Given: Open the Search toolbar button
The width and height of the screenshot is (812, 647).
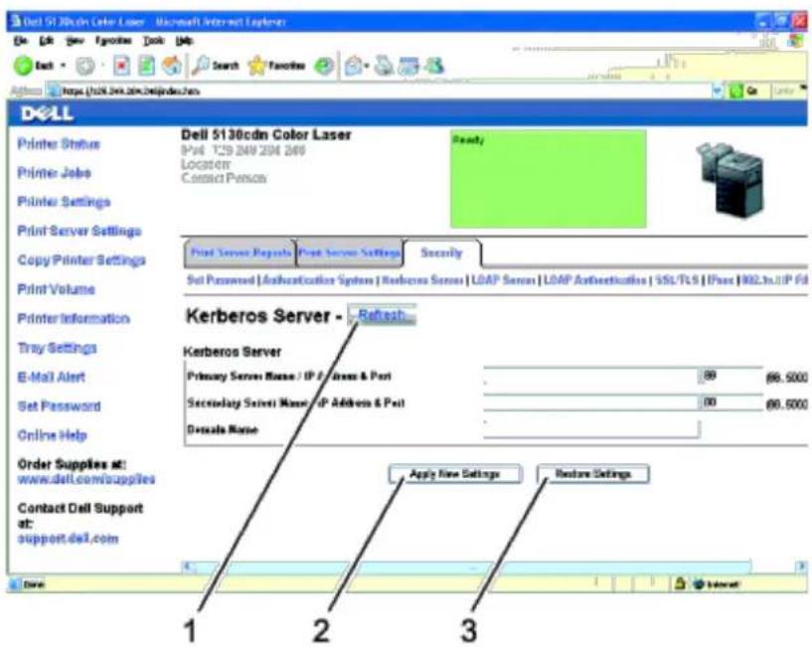Looking at the screenshot, I should [216, 66].
